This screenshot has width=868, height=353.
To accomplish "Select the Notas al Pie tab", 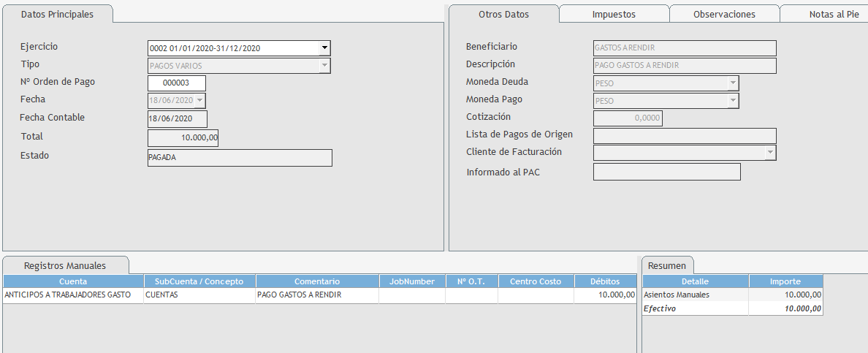I will click(833, 14).
